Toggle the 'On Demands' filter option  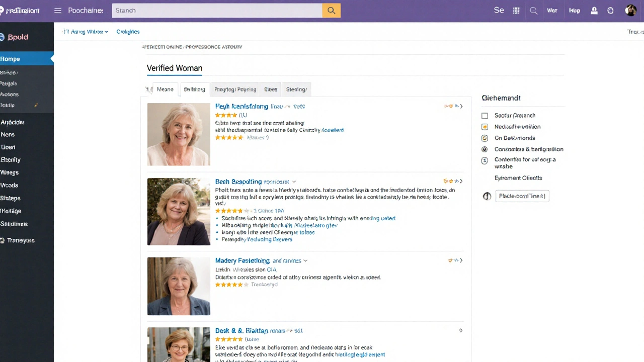(485, 138)
